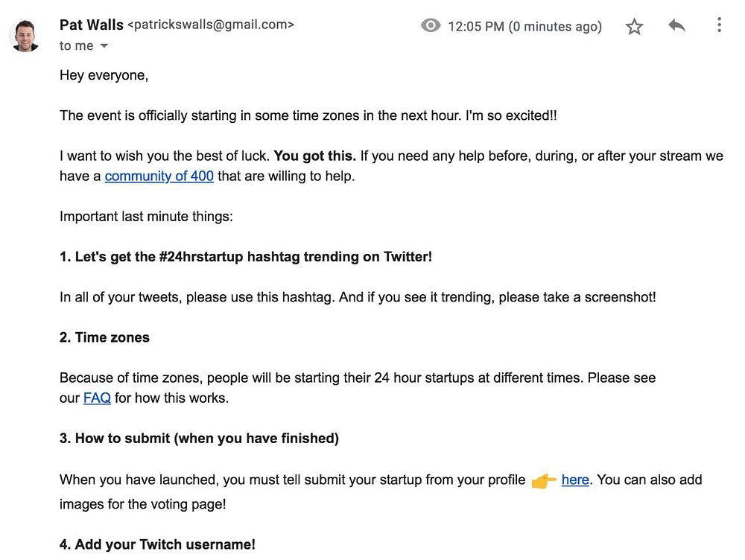Click the "4. Add your Twitch username!" heading

point(157,544)
